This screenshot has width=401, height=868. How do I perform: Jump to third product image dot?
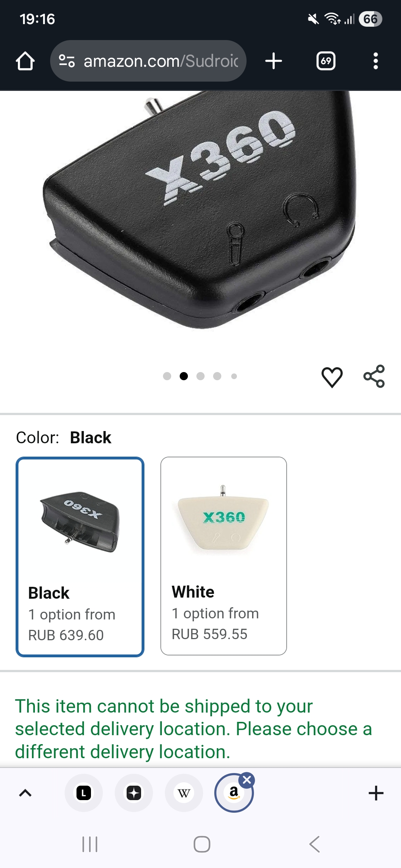tap(200, 376)
